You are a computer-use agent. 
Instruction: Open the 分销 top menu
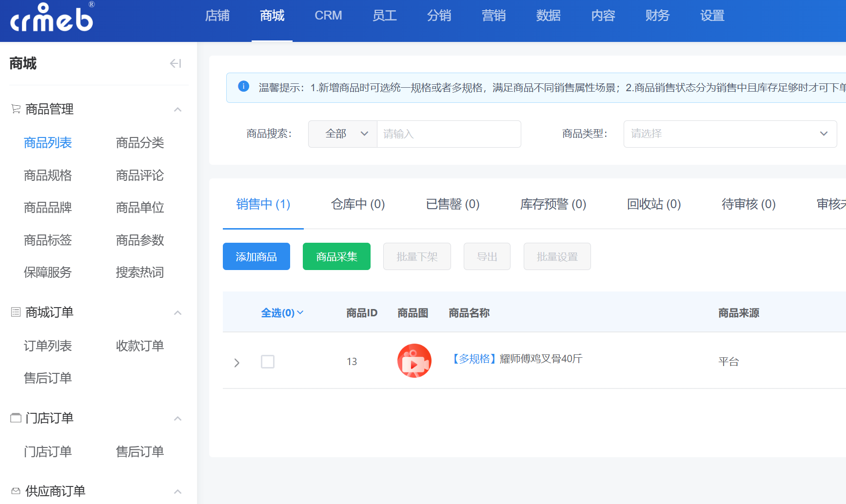pos(439,16)
